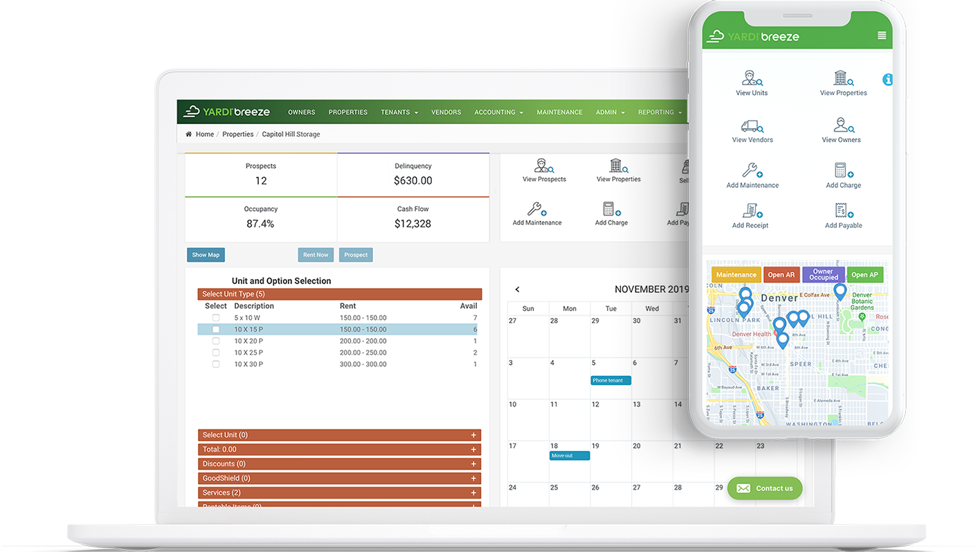Open the Vendors menu item

pyautogui.click(x=446, y=112)
